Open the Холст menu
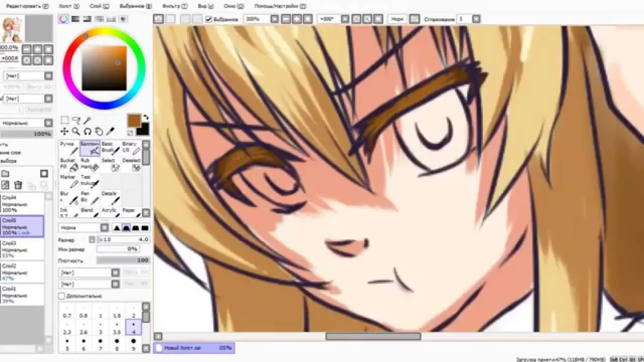The image size is (644, 362). coord(69,6)
